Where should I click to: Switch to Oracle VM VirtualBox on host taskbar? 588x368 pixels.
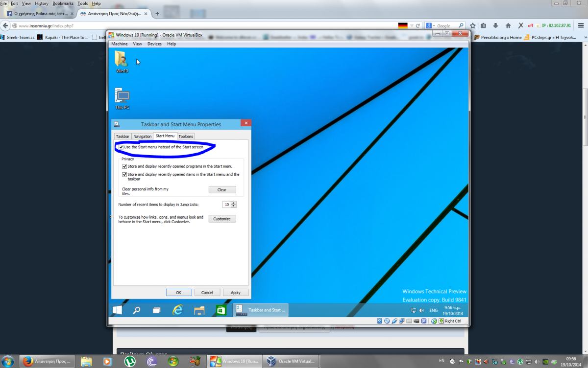(x=291, y=361)
